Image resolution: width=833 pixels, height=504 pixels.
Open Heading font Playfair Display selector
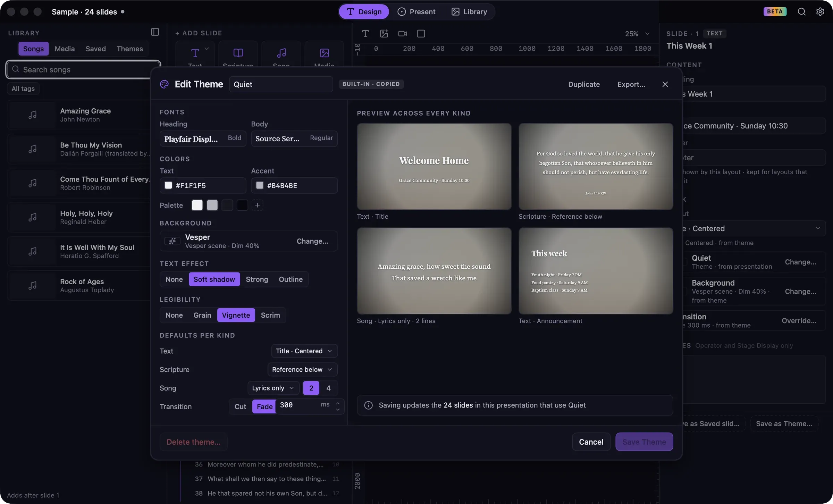(203, 138)
